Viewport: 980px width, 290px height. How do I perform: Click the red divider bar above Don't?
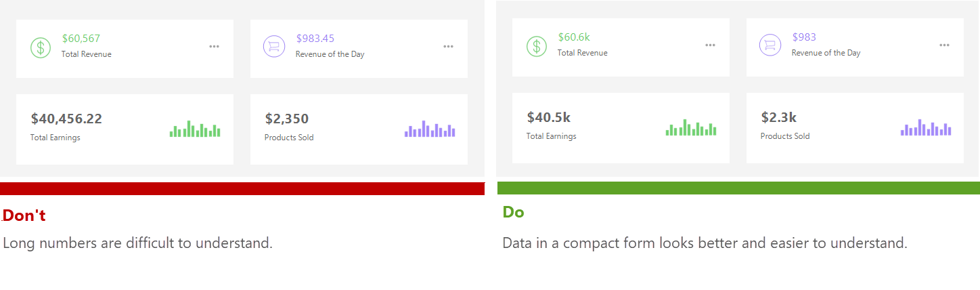[242, 188]
